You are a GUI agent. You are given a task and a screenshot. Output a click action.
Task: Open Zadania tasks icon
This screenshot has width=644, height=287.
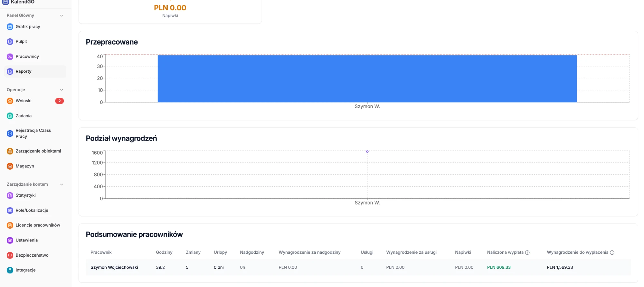[10, 116]
